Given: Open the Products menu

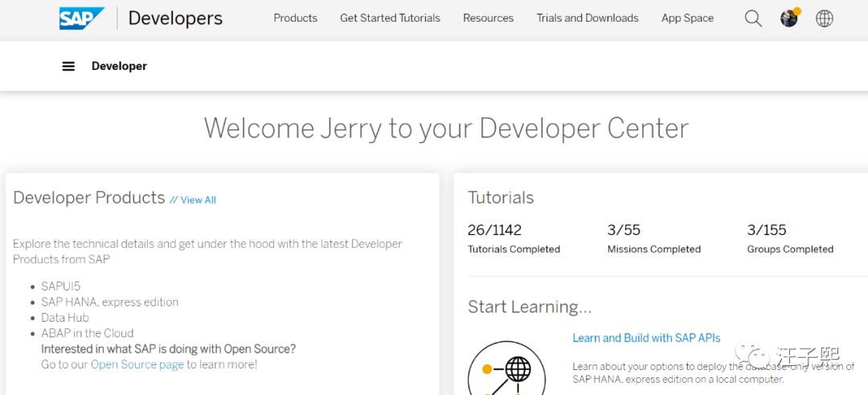Looking at the screenshot, I should (296, 19).
